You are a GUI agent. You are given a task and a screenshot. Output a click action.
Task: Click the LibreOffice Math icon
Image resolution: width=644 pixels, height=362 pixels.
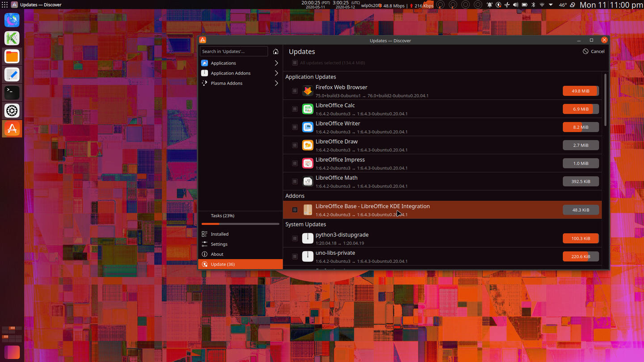[x=308, y=181]
